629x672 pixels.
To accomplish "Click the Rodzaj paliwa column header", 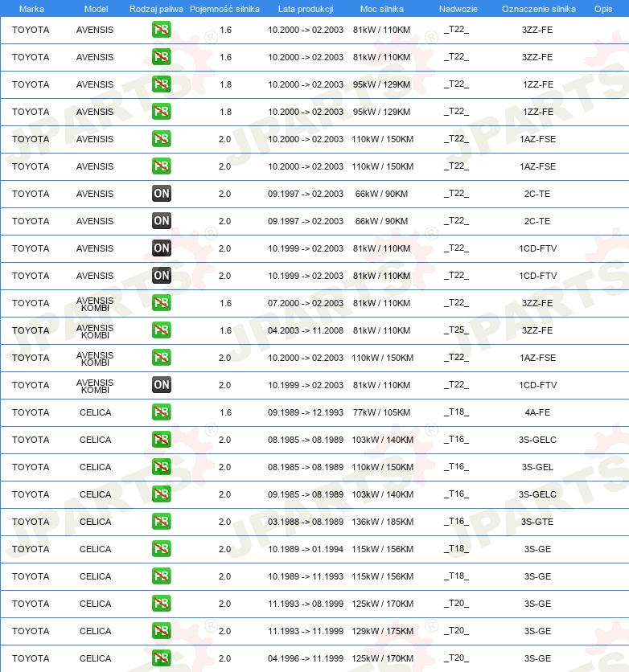I will tap(156, 9).
